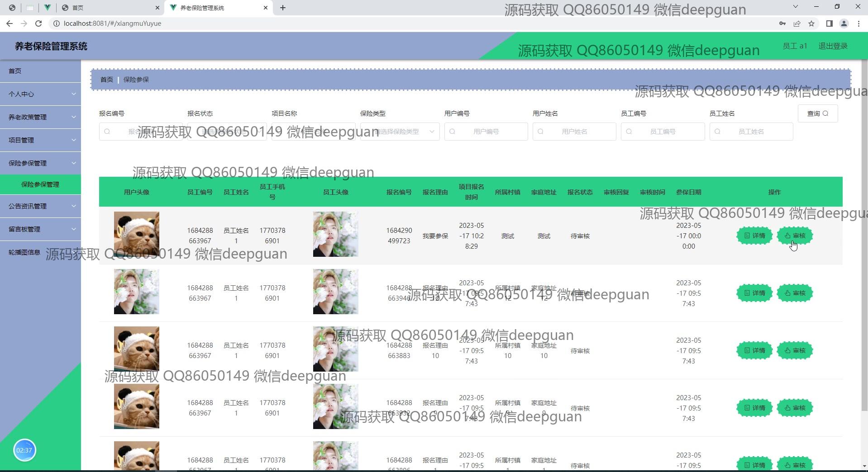Screen dimensions: 868x472
Task: Open the browser profile avatar icon
Action: click(x=844, y=24)
